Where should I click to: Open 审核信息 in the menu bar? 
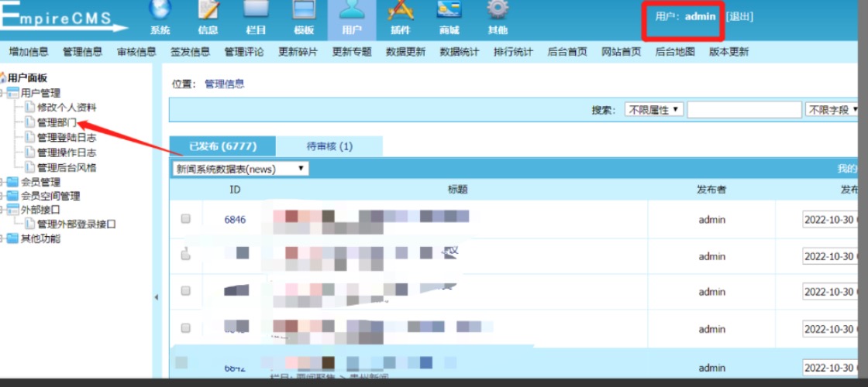136,52
